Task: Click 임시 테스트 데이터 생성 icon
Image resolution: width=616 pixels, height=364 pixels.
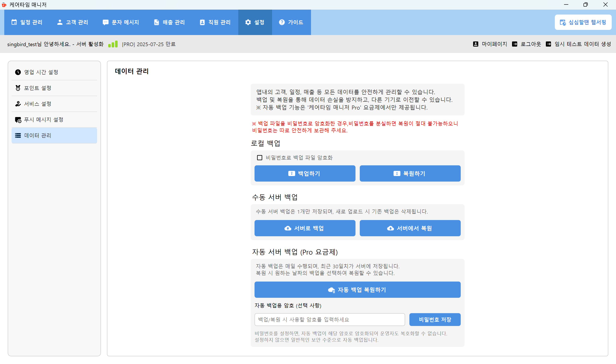Action: pos(548,44)
